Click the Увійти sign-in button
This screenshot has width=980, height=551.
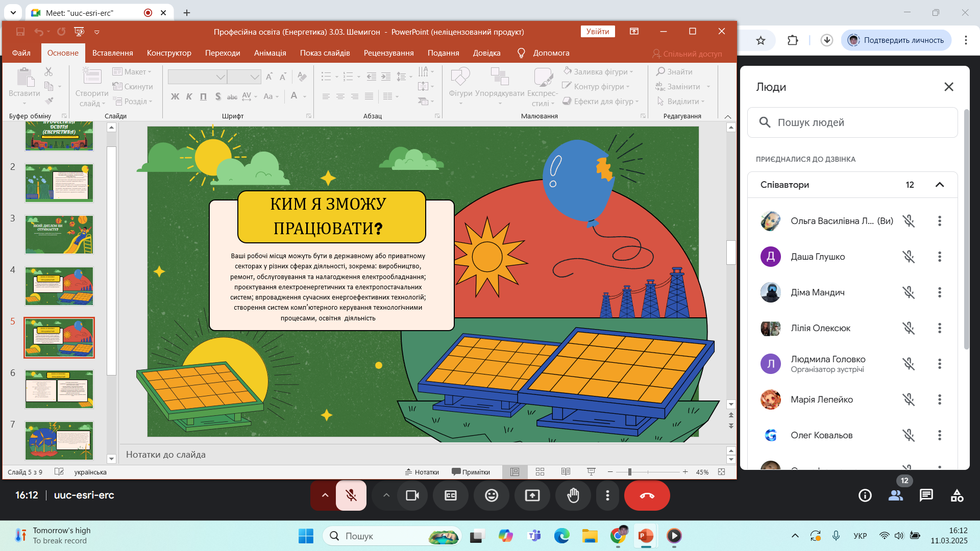point(598,32)
